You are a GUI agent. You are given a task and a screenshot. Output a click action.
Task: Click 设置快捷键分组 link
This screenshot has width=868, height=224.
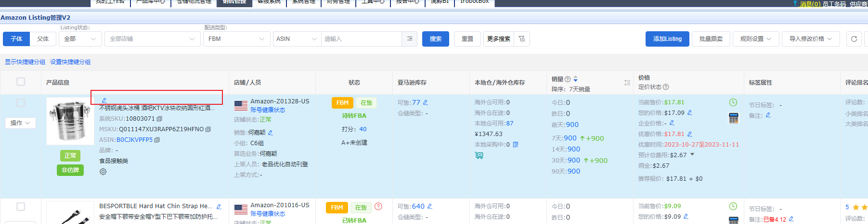tap(70, 62)
